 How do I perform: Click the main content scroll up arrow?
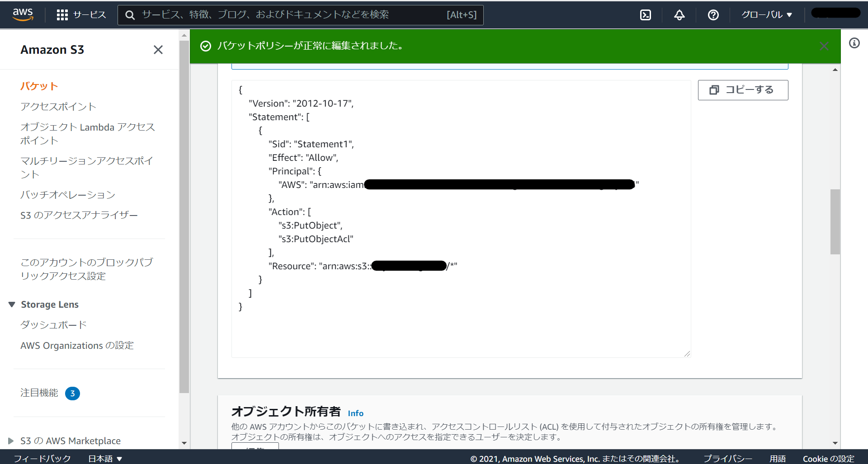[835, 70]
